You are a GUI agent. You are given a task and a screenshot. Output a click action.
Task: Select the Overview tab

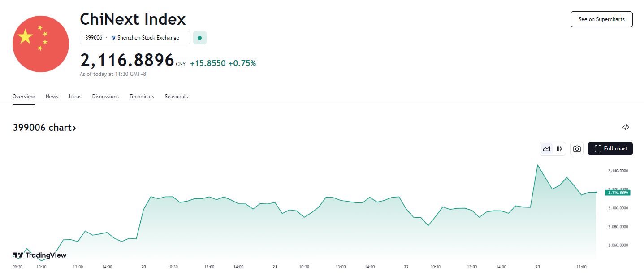(x=24, y=97)
